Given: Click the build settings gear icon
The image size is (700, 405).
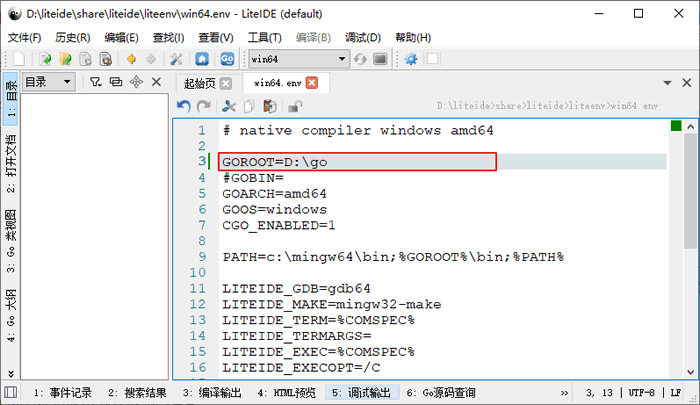Looking at the screenshot, I should pos(411,59).
